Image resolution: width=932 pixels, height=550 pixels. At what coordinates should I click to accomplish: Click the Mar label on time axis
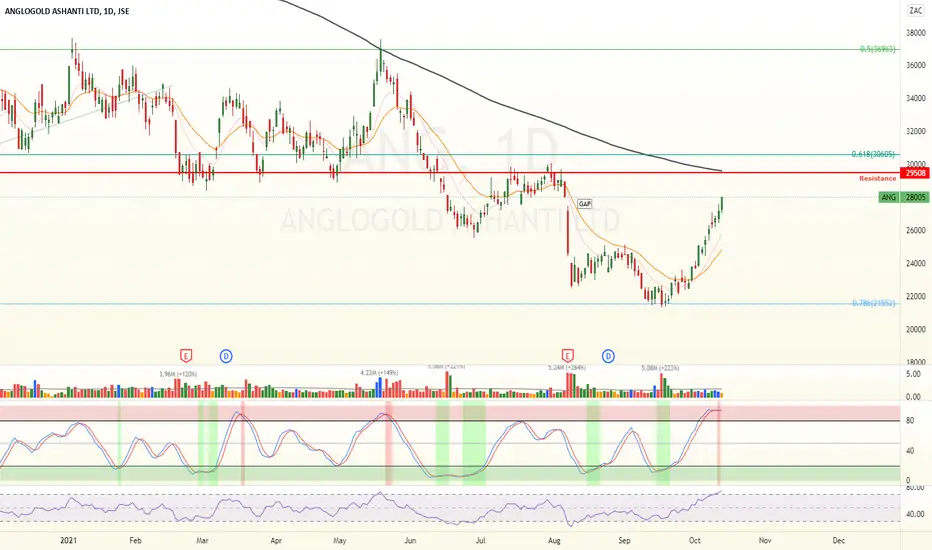202,540
